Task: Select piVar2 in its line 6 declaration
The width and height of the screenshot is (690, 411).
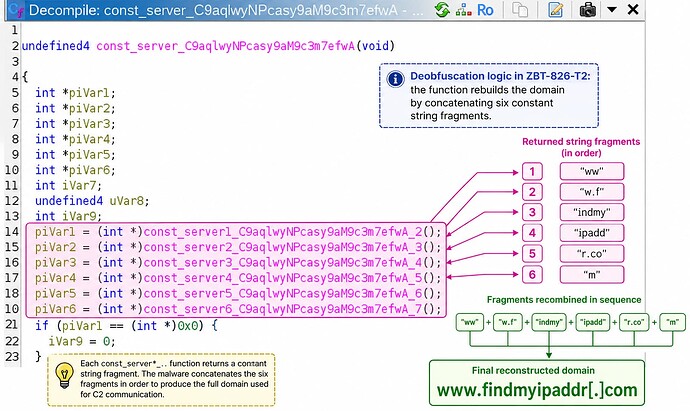Action: tap(88, 108)
